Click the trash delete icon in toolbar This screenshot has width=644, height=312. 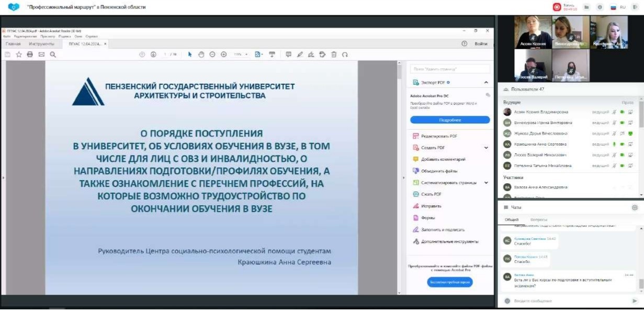pyautogui.click(x=334, y=54)
